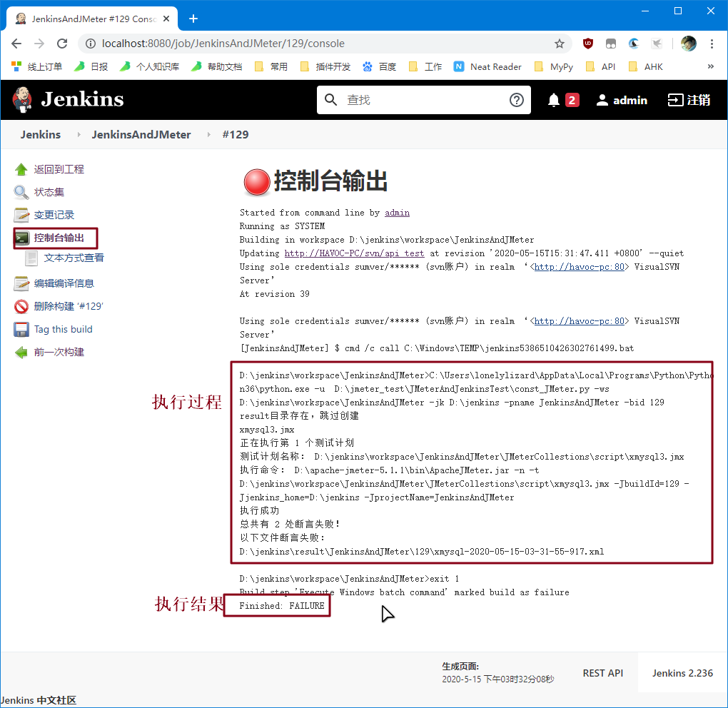Click the Jenkins butler logo

(22, 99)
